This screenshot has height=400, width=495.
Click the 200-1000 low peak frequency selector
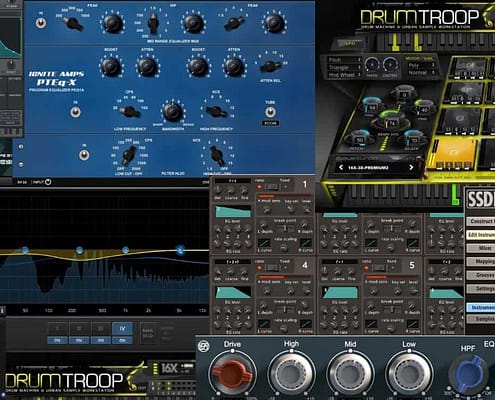[x=73, y=24]
